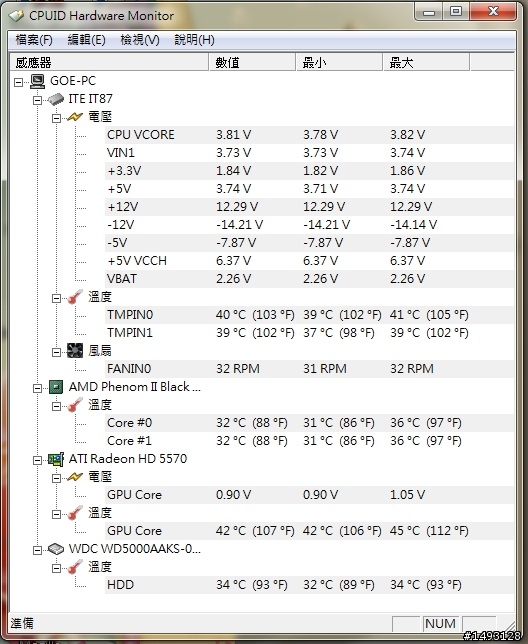This screenshot has height=644, width=528.
Task: Select the +12V voltage row
Action: [309, 207]
